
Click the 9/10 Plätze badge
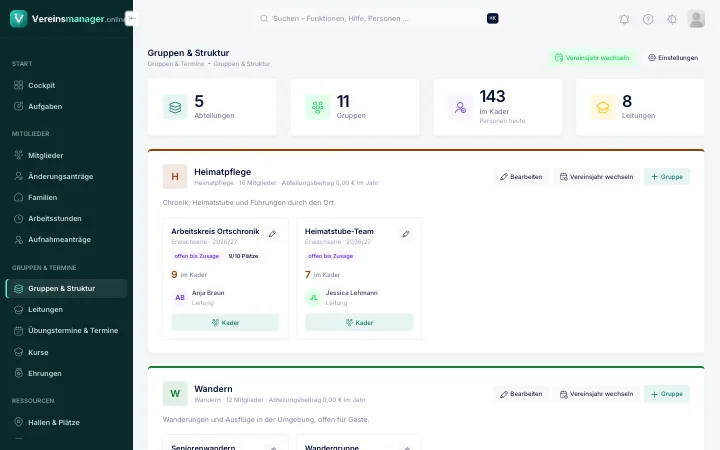pyautogui.click(x=243, y=256)
